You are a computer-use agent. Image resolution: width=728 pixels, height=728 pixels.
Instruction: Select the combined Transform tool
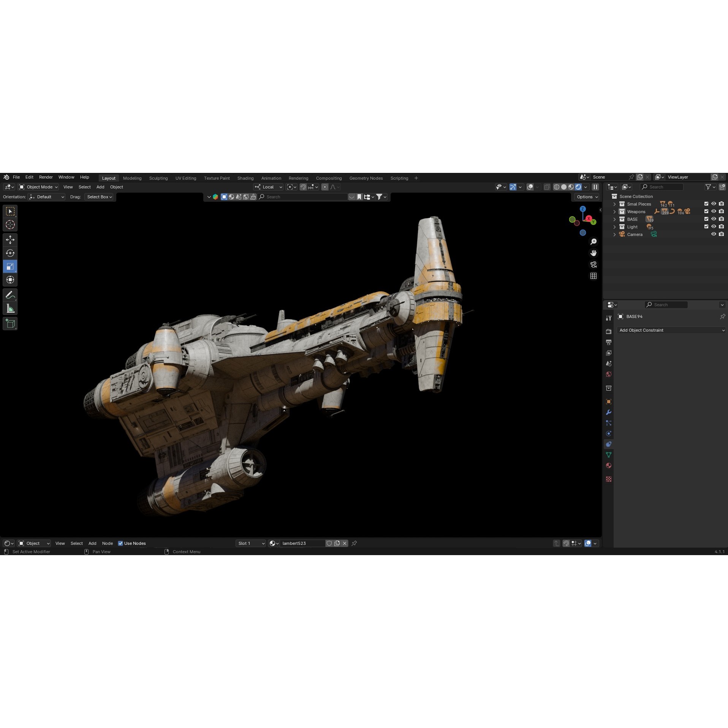click(10, 280)
